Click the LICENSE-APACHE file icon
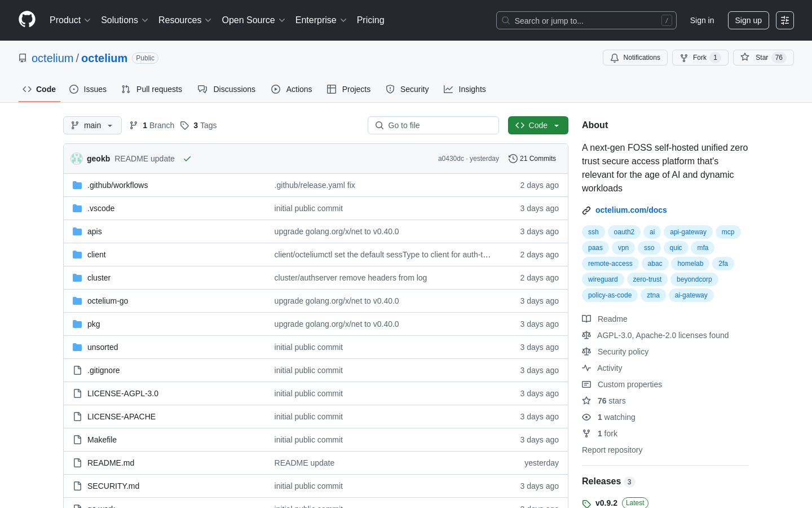Viewport: 812px width, 508px height. [x=77, y=417]
